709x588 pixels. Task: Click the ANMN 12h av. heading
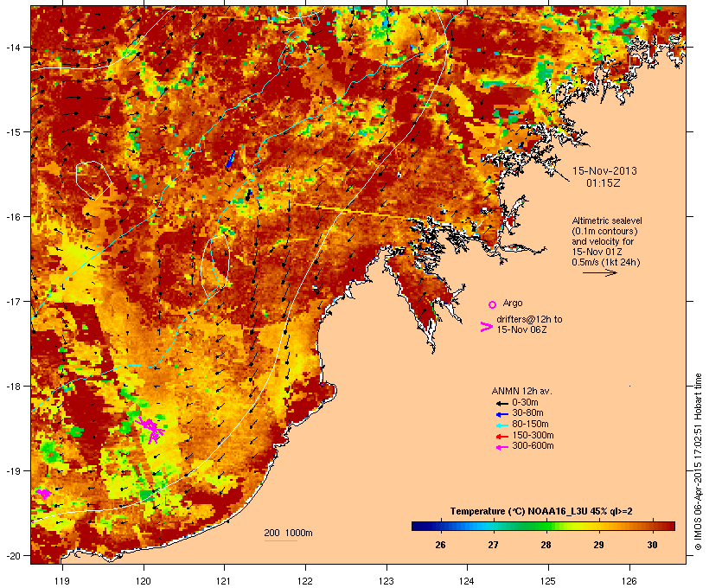click(x=521, y=391)
